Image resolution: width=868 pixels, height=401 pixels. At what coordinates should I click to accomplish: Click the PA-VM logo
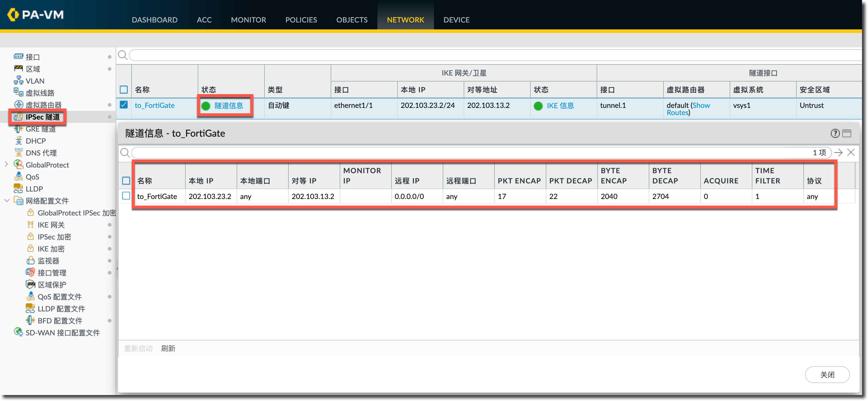pos(35,14)
